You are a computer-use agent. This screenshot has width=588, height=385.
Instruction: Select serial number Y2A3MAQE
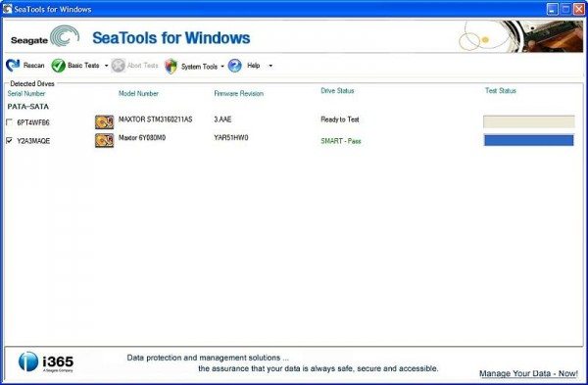[33, 141]
